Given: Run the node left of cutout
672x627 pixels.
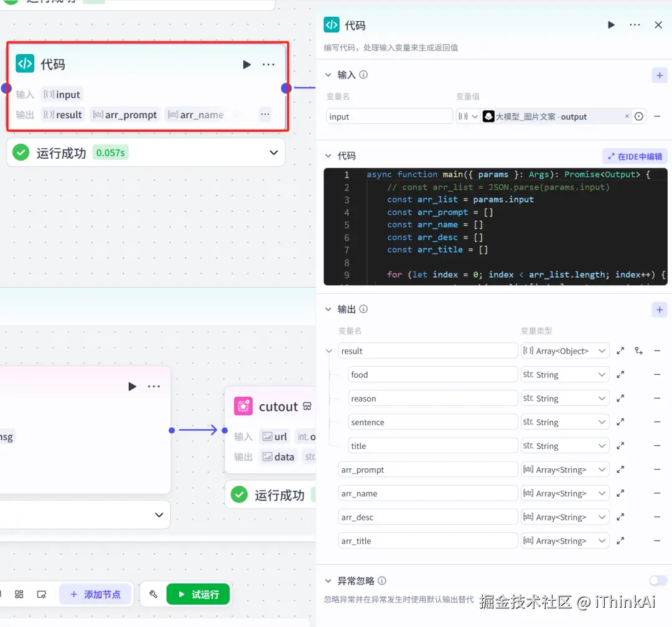Looking at the screenshot, I should 132,387.
